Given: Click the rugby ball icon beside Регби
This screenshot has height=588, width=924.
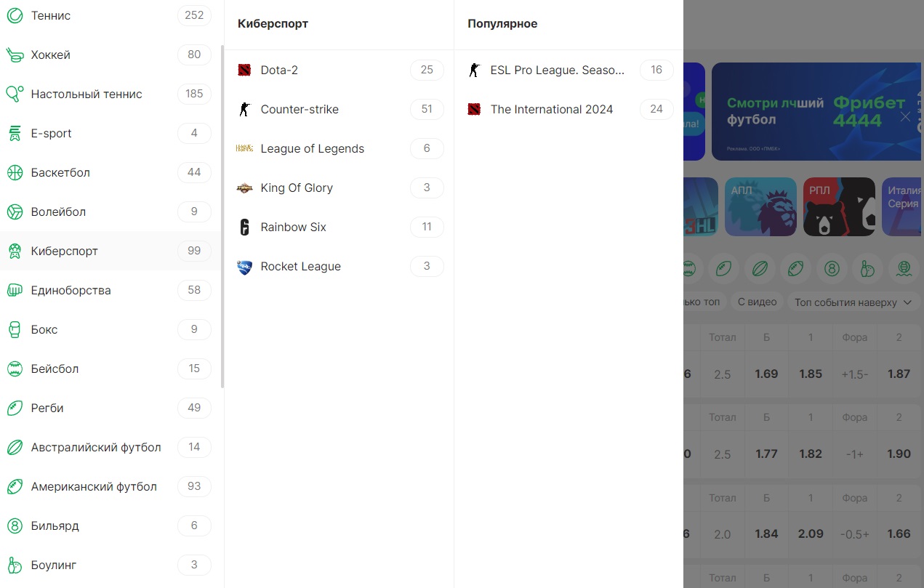Looking at the screenshot, I should coord(15,408).
